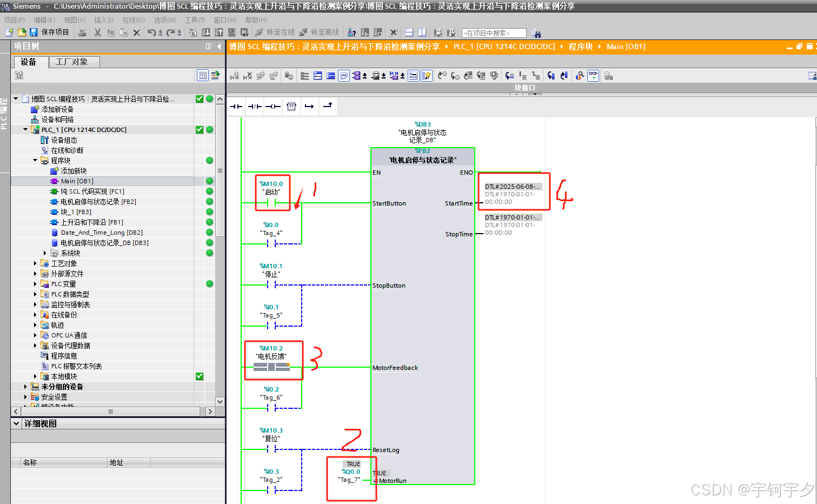The image size is (817, 504).
Task: Click the project search input field
Action: pyautogui.click(x=494, y=33)
